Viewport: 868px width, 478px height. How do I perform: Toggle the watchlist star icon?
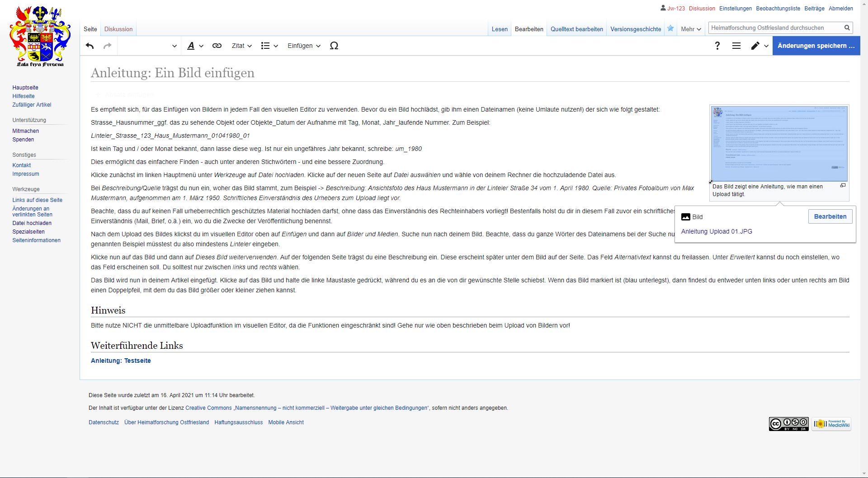pyautogui.click(x=670, y=28)
